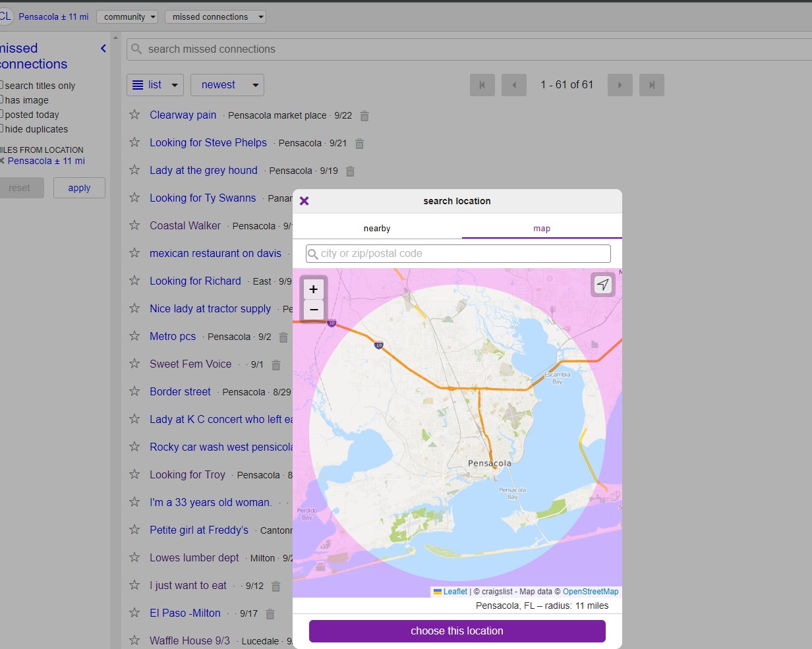The image size is (812, 649).
Task: Star the Looking for Richard post
Action: point(134,281)
